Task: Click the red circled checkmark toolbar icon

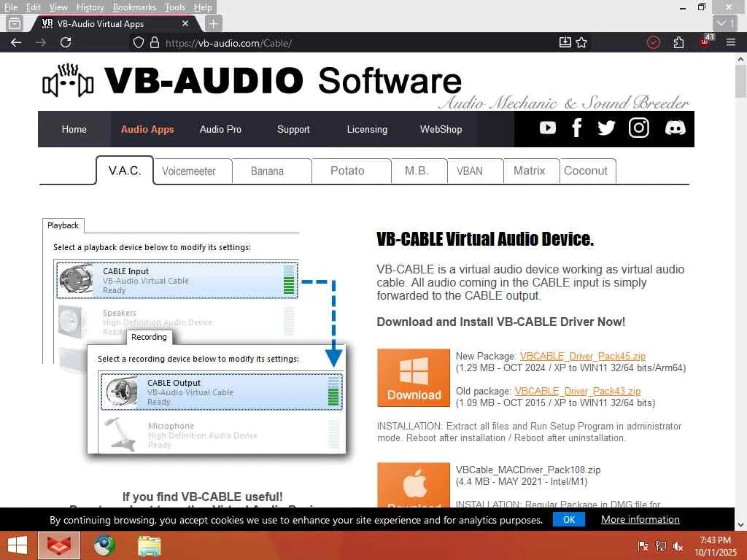Action: (x=653, y=42)
